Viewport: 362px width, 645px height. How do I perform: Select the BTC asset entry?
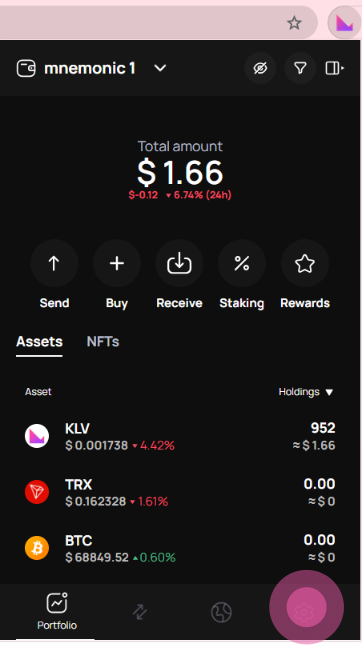tap(180, 548)
